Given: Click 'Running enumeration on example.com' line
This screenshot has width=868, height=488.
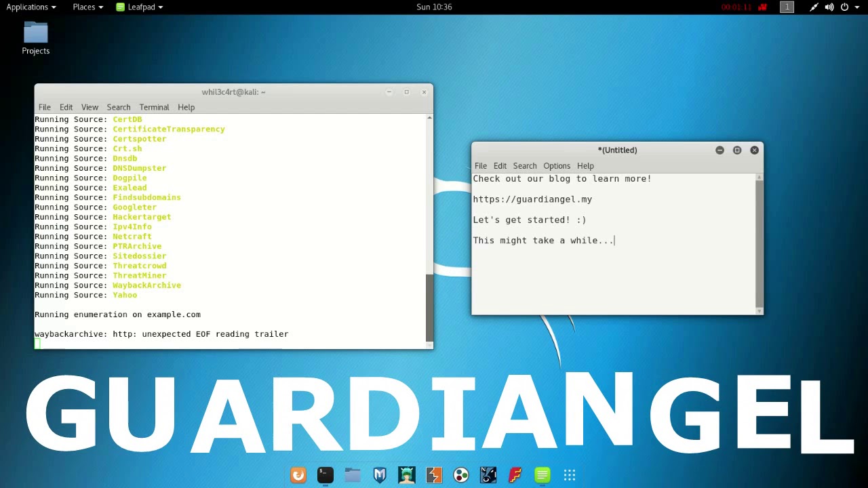Looking at the screenshot, I should coord(117,314).
